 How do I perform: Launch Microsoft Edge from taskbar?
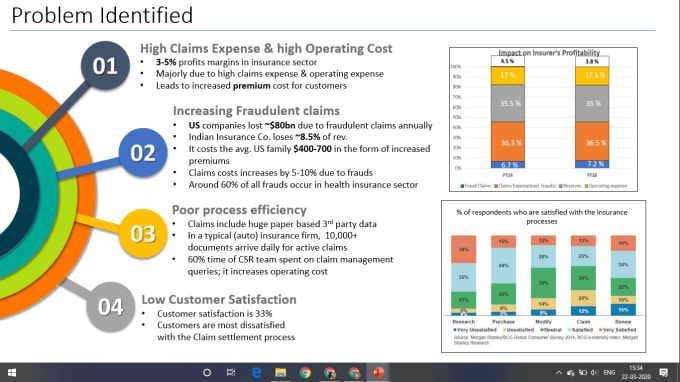(x=256, y=372)
